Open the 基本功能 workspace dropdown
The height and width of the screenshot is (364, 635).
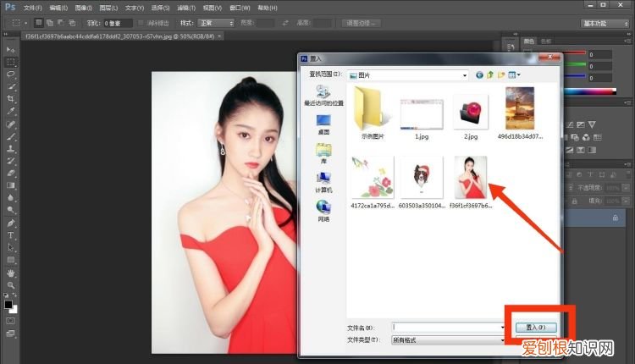[605, 24]
